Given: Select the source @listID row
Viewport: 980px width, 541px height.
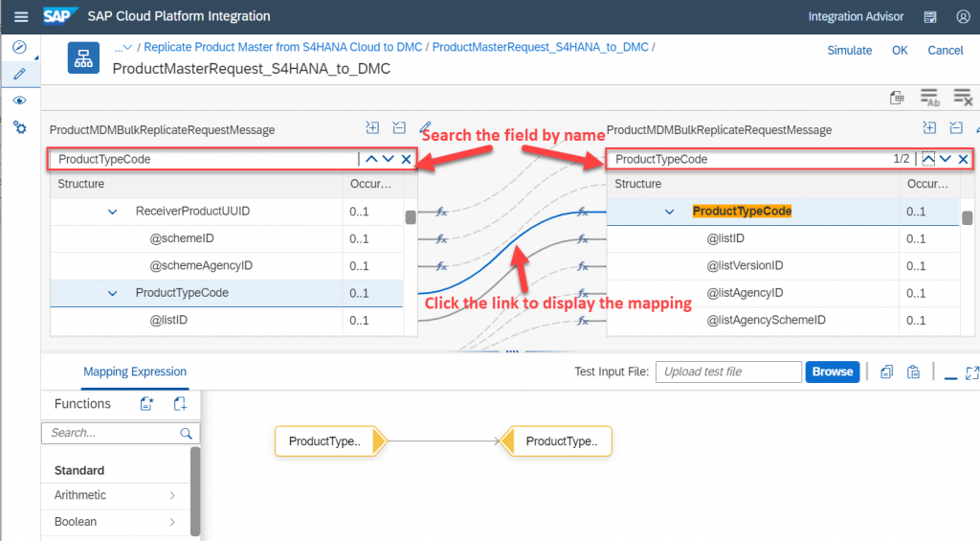Looking at the screenshot, I should pos(227,320).
